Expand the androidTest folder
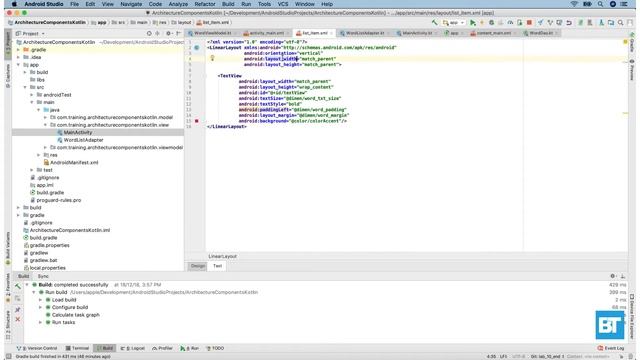 (x=32, y=95)
